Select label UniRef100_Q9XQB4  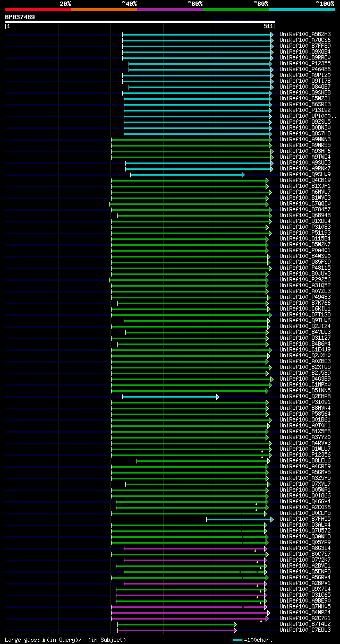coord(305,52)
